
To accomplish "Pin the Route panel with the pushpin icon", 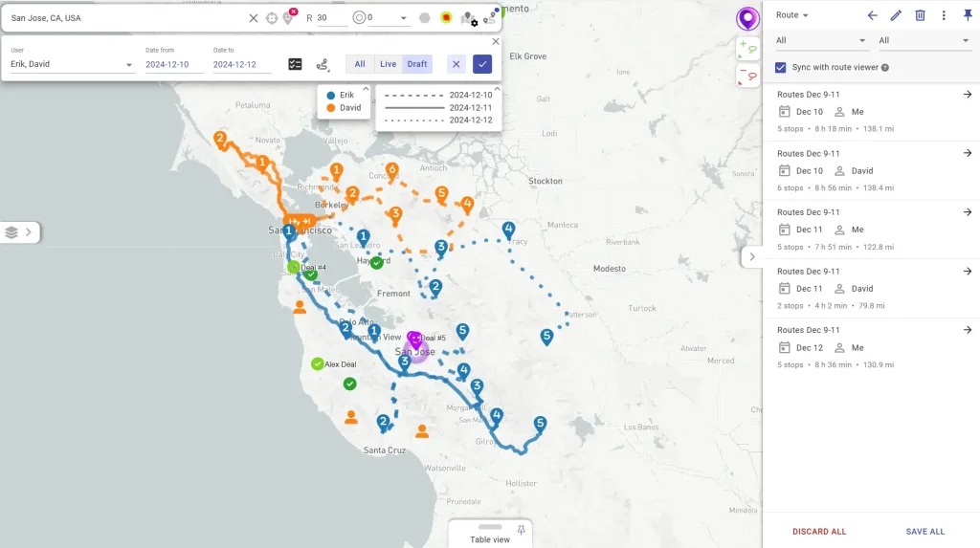I will click(x=968, y=15).
